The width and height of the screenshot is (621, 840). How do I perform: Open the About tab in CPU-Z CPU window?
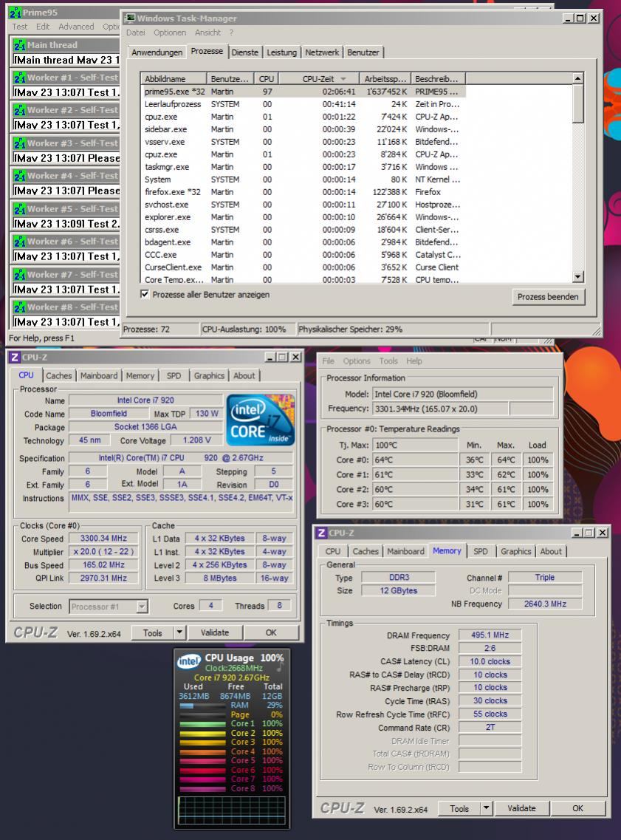(244, 376)
